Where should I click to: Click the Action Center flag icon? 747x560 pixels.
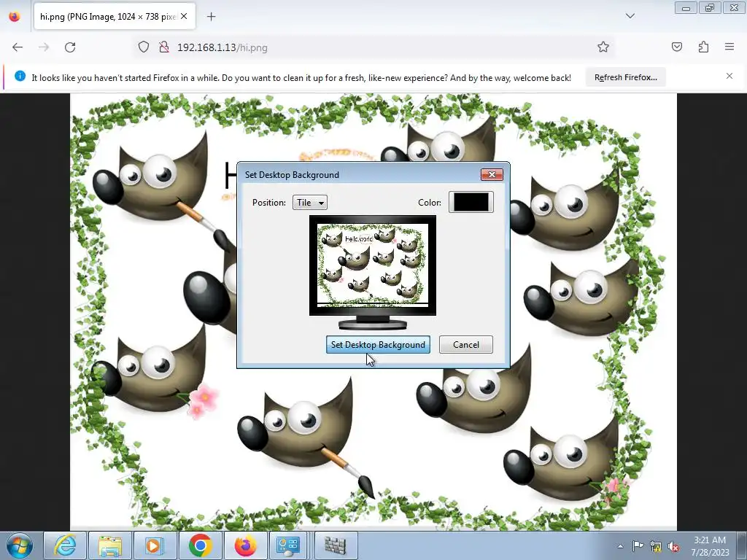coord(638,546)
